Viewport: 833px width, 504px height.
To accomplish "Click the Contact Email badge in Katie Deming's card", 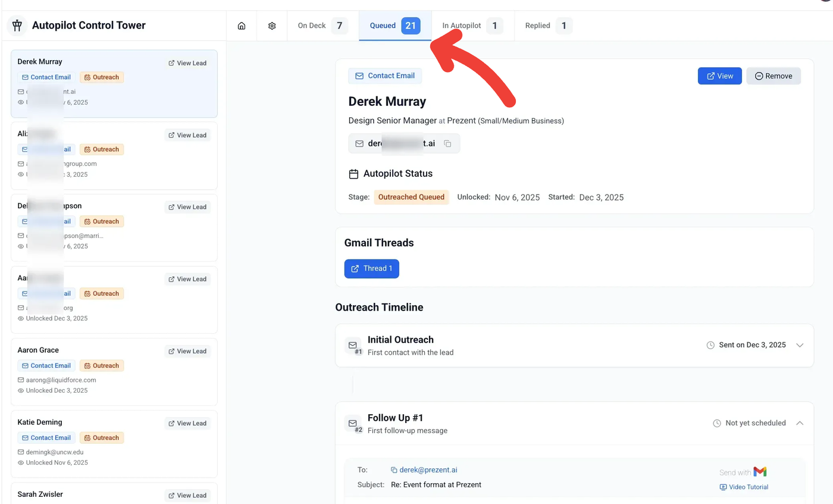I will [x=46, y=438].
